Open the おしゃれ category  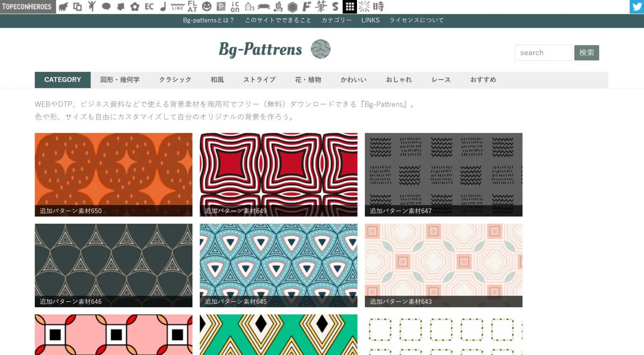point(399,79)
